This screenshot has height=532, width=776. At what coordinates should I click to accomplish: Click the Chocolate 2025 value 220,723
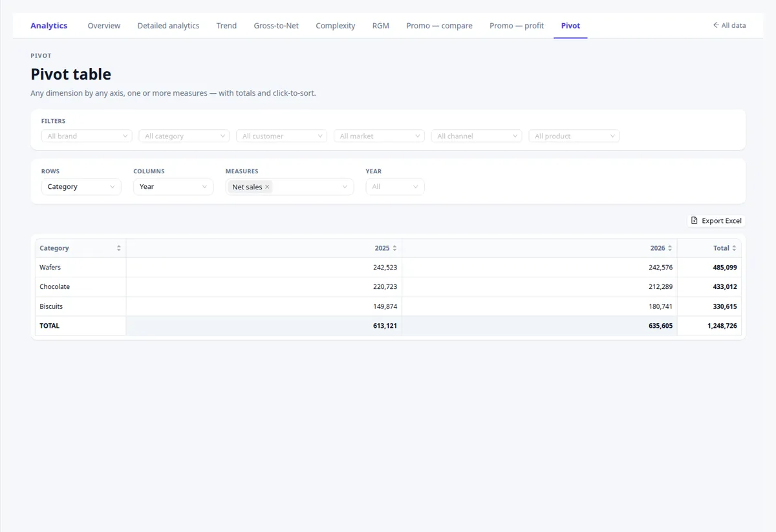[385, 286]
